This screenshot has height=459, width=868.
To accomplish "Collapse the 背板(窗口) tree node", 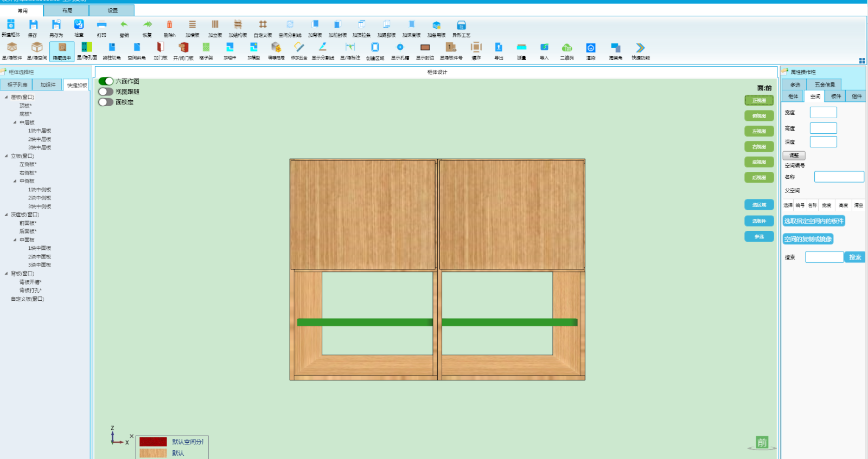I will [7, 274].
